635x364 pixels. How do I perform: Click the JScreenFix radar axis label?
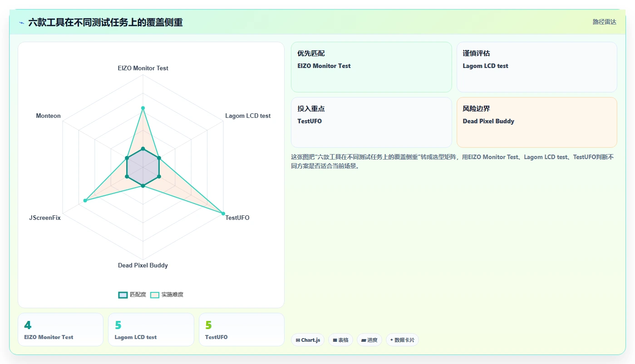click(45, 218)
